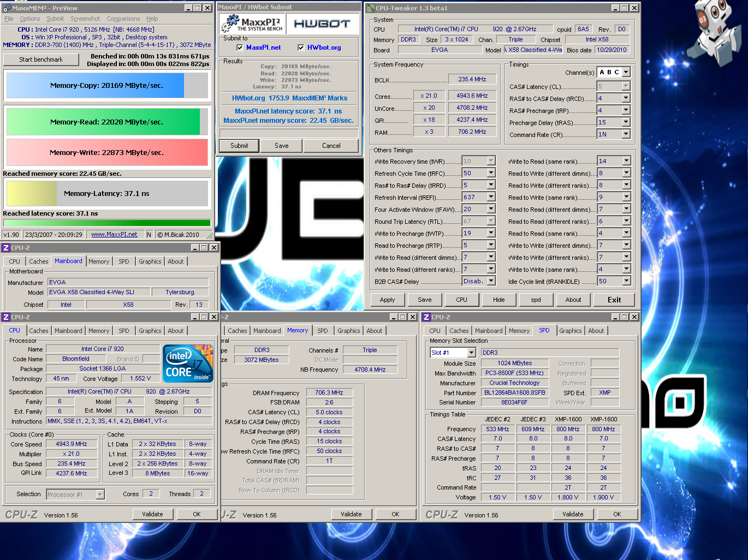Click the XMP-1600 '1.900 V' voltage cell
Image resolution: width=748 pixels, height=560 pixels.
603,497
